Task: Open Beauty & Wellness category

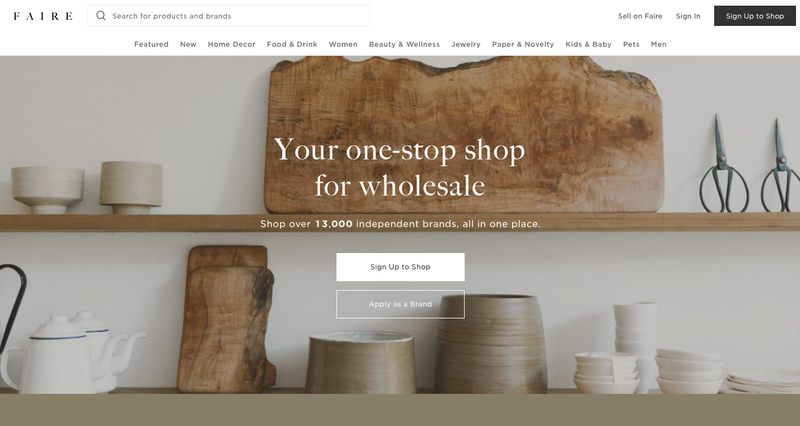Action: pyautogui.click(x=404, y=44)
